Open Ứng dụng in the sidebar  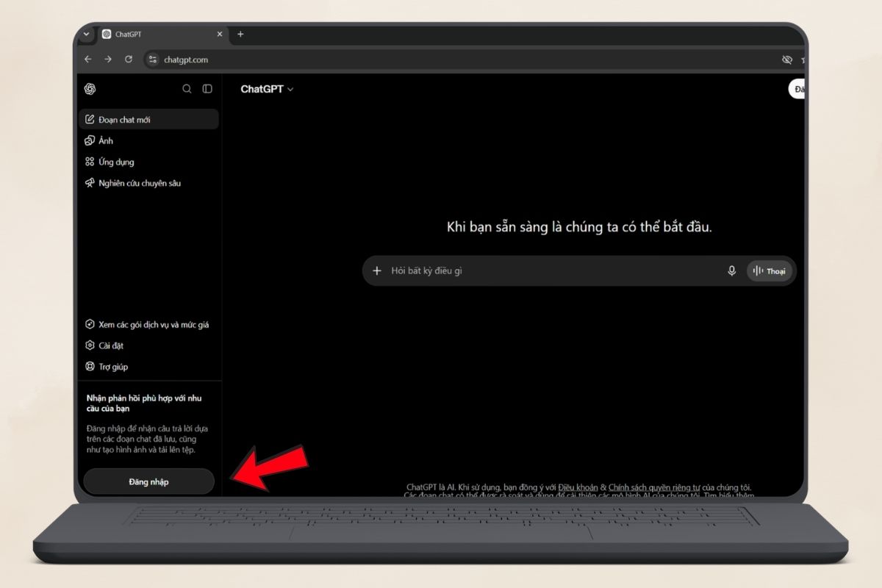click(148, 162)
